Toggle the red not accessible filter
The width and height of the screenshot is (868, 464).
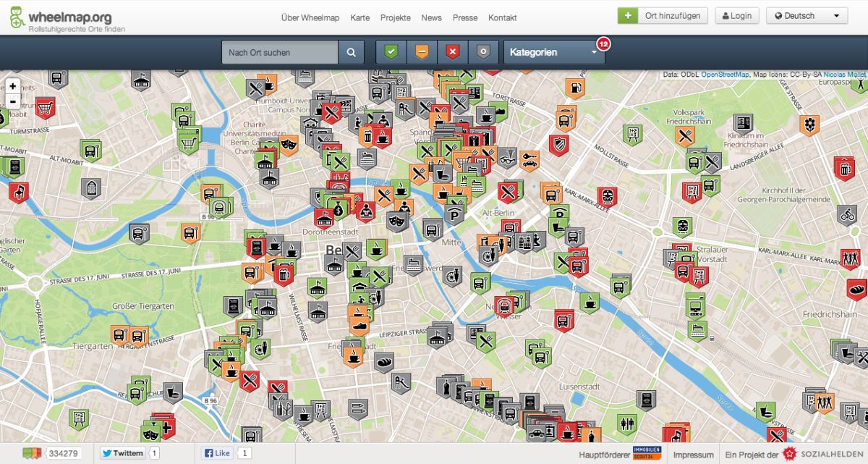(x=453, y=52)
